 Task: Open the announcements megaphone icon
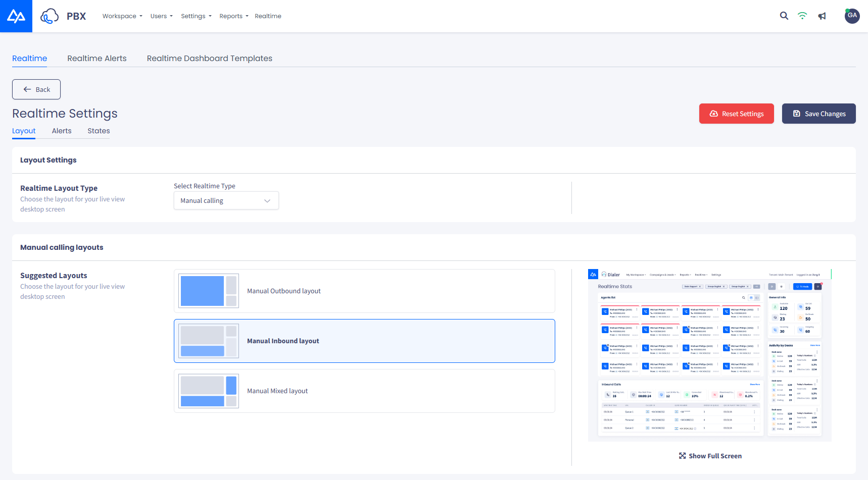[823, 16]
